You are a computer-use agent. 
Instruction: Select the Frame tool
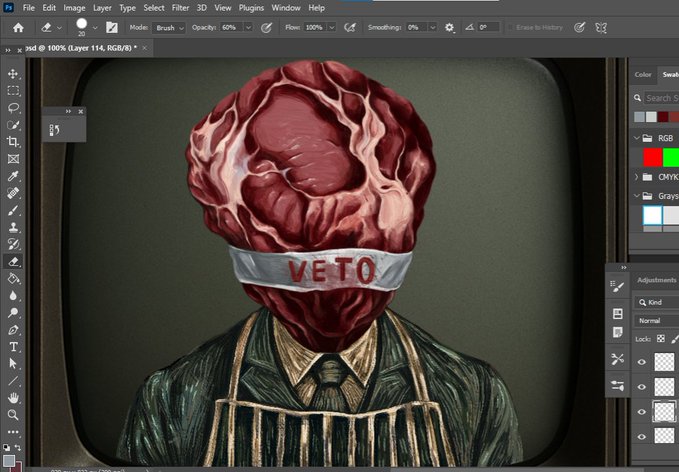[13, 159]
